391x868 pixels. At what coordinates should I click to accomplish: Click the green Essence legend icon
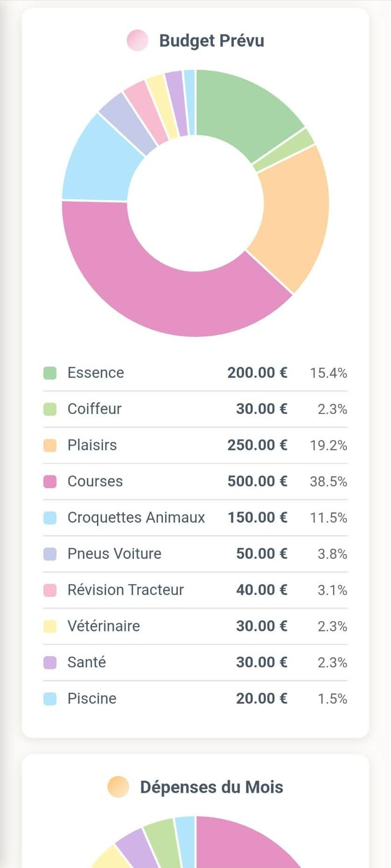pyautogui.click(x=50, y=372)
